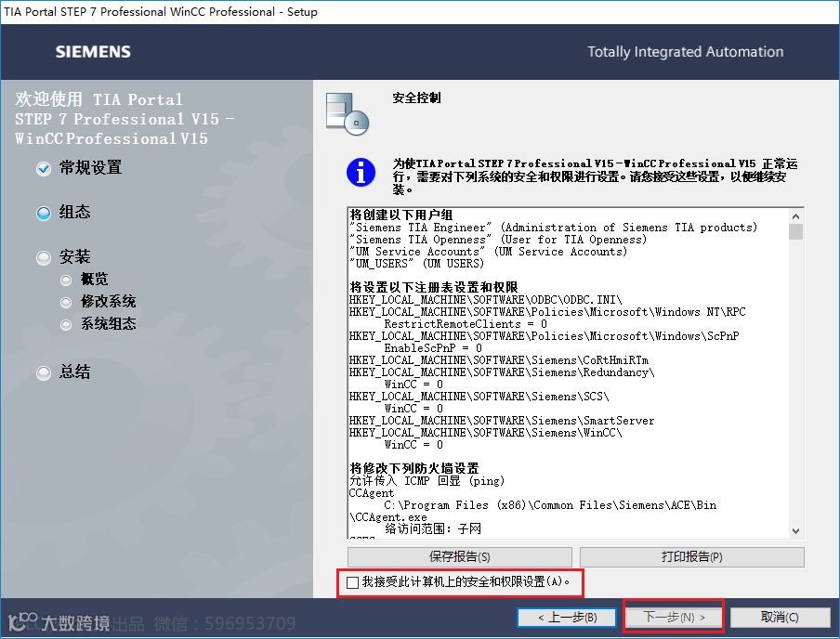The width and height of the screenshot is (840, 639).
Task: Click the 允许传入 ICMP 回显 (ping) line
Action: (x=427, y=481)
